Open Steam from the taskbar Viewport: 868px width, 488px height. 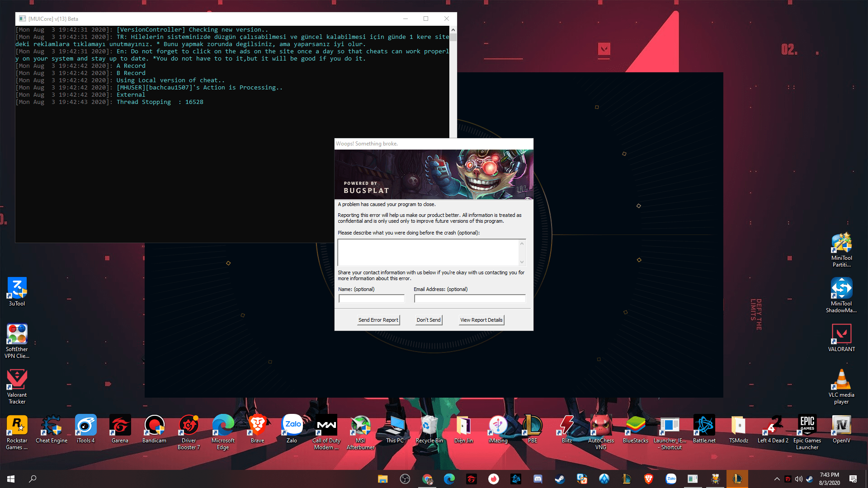[560, 479]
